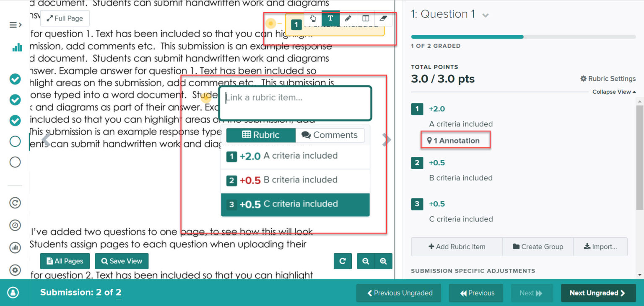Expand the left navigation sidebar
The width and height of the screenshot is (644, 306).
pyautogui.click(x=15, y=25)
